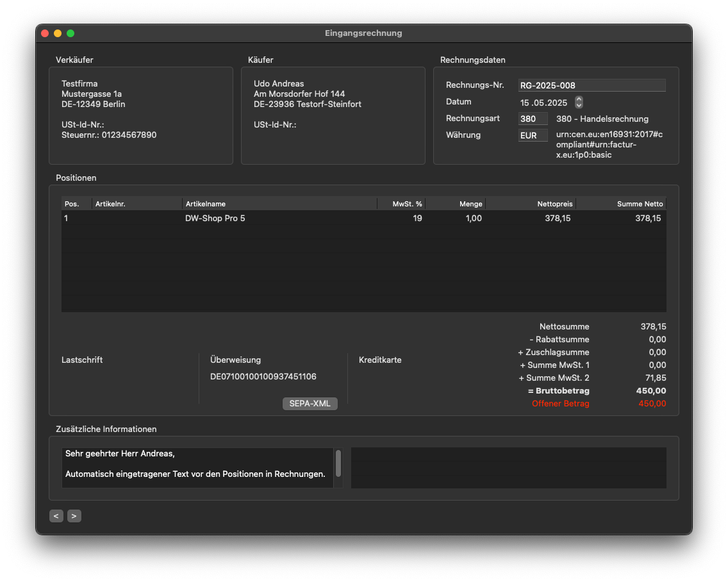Select the DW-Shop Pro 5 row

coord(364,219)
